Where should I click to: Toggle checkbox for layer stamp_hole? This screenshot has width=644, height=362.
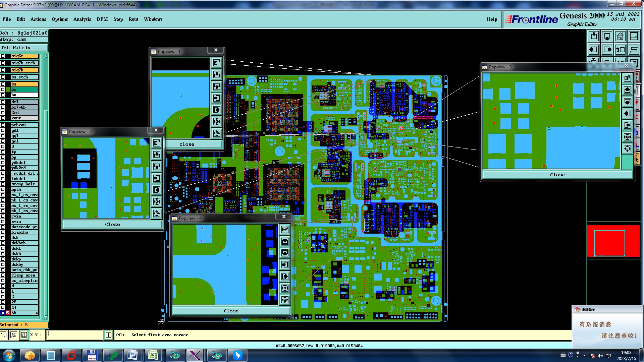point(3,184)
